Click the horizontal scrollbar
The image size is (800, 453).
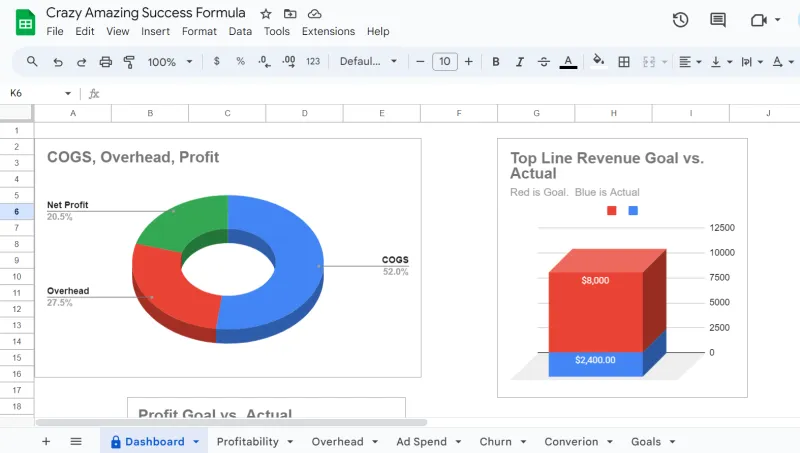[231, 422]
